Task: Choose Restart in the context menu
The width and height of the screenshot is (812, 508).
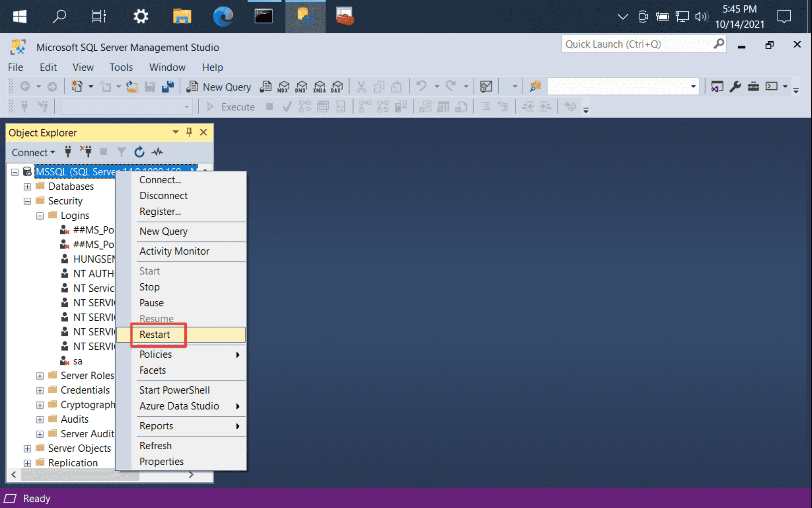Action: pyautogui.click(x=181, y=335)
